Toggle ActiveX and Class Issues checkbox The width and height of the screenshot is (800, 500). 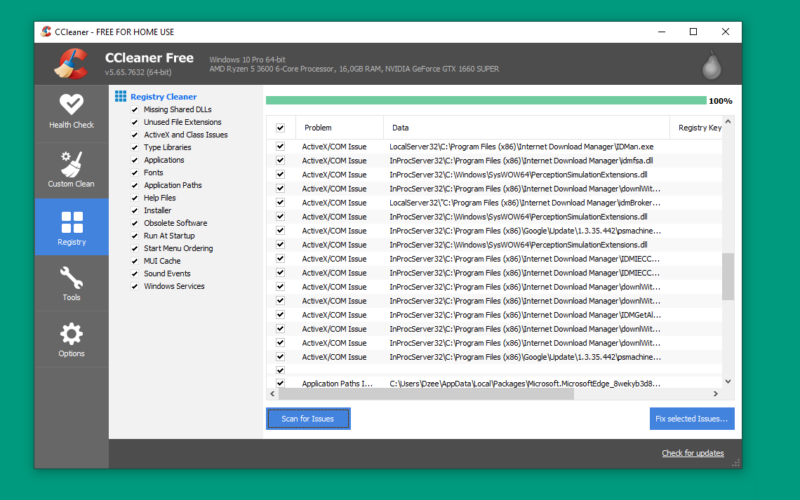[x=135, y=135]
